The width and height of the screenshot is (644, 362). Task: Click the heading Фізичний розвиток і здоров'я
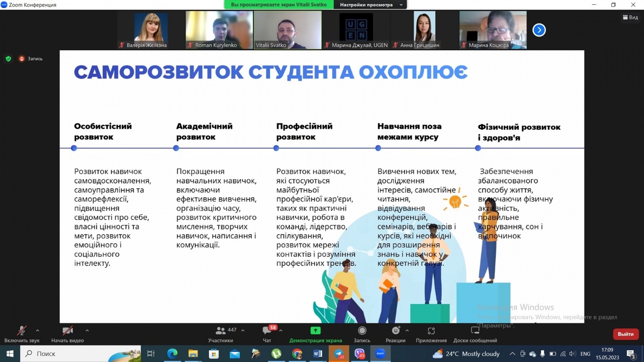pyautogui.click(x=519, y=132)
